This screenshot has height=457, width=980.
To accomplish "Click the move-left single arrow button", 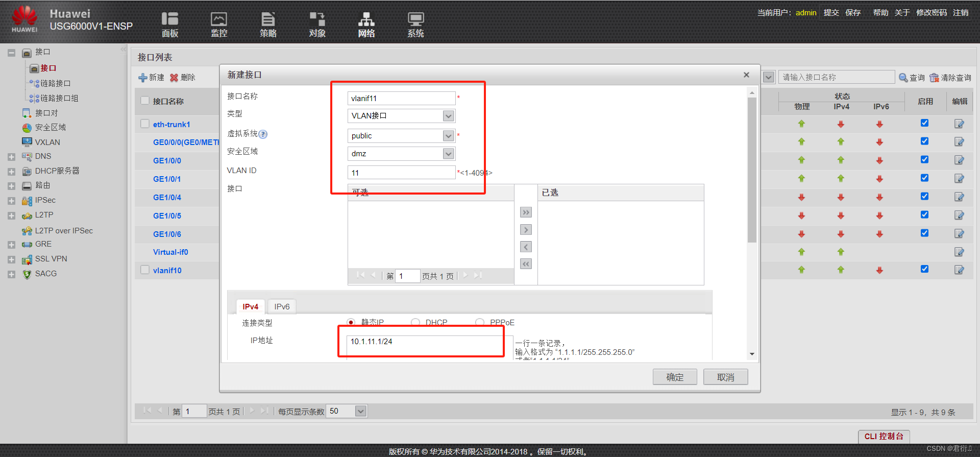I will [x=526, y=247].
